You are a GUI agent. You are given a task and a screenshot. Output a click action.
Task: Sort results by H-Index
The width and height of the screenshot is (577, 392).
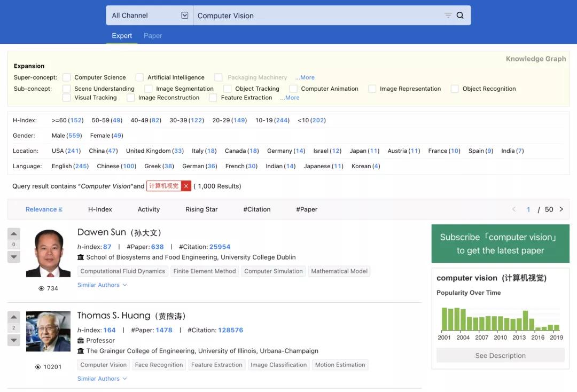pos(100,209)
